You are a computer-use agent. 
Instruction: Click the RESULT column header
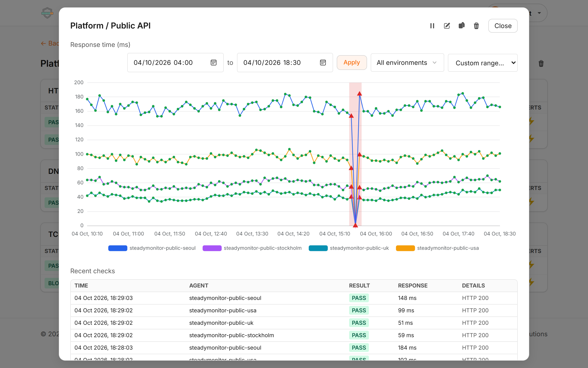point(359,285)
